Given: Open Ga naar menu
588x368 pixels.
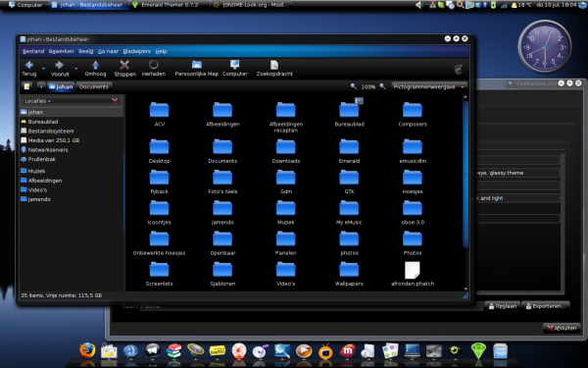Looking at the screenshot, I should (x=108, y=51).
